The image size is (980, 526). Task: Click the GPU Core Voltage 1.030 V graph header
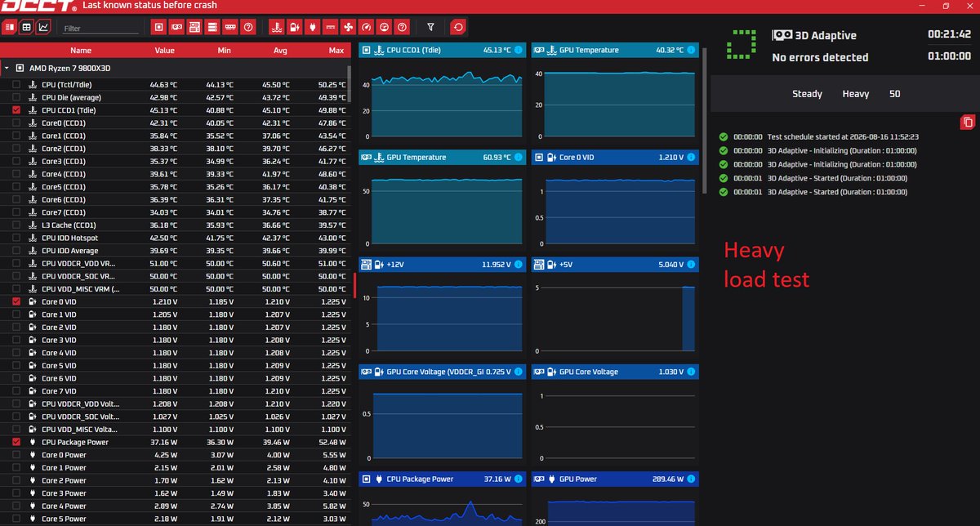[x=616, y=372]
